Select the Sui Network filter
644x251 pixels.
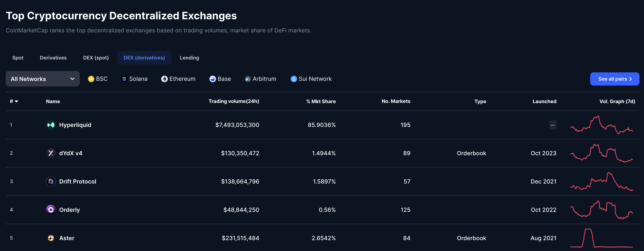(311, 79)
